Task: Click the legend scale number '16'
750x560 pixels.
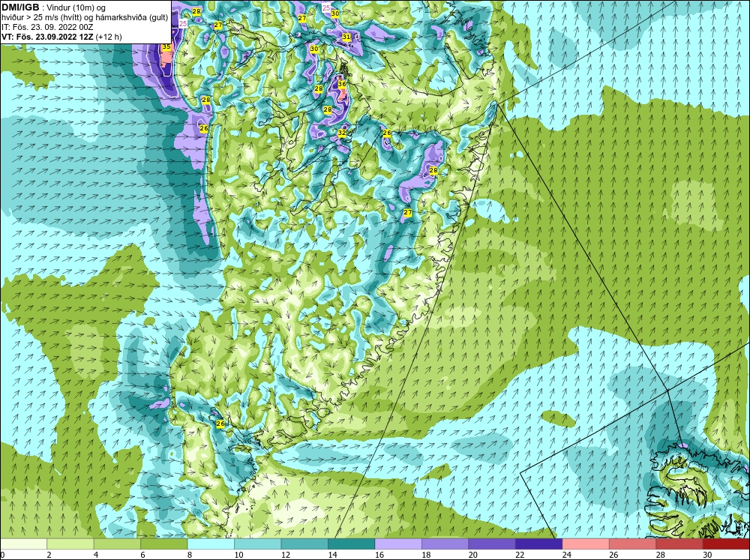Action: point(379,555)
